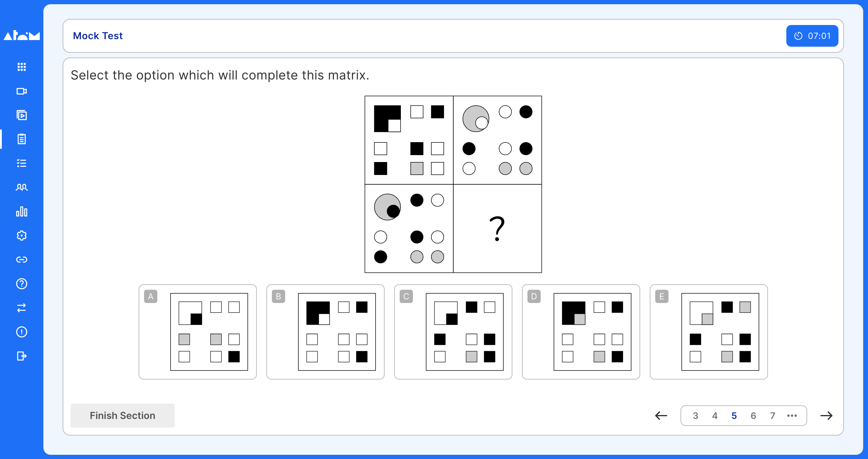The width and height of the screenshot is (868, 459).
Task: Navigate to page 6 in pagination
Action: point(753,416)
